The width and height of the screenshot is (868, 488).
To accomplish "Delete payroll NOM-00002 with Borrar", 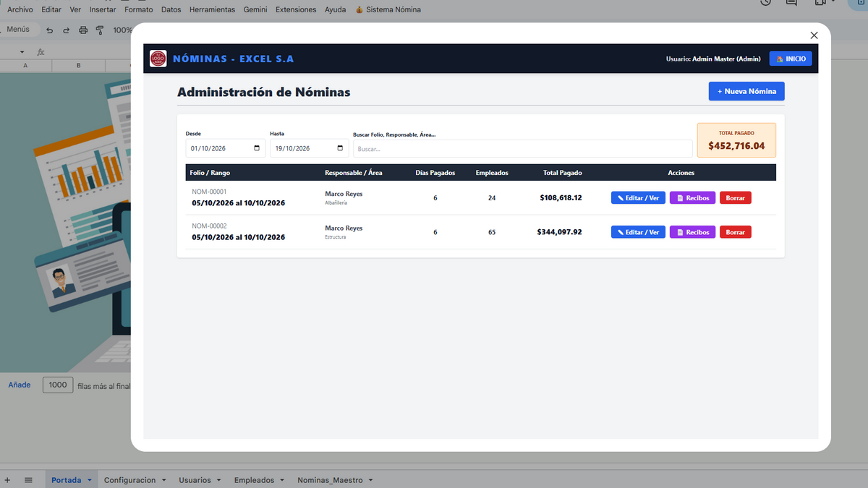I will 736,232.
